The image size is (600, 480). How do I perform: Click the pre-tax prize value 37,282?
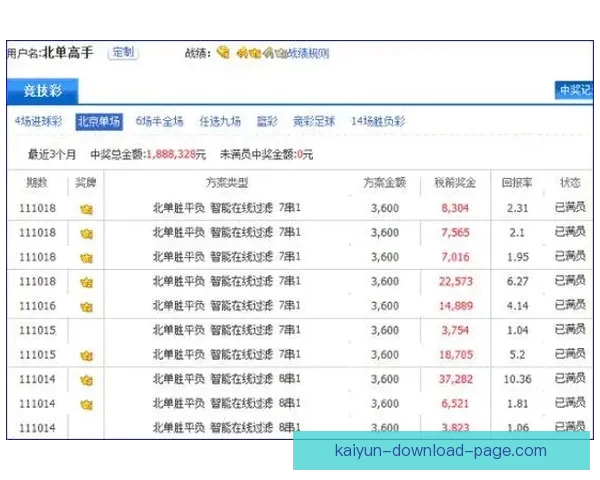pos(456,379)
